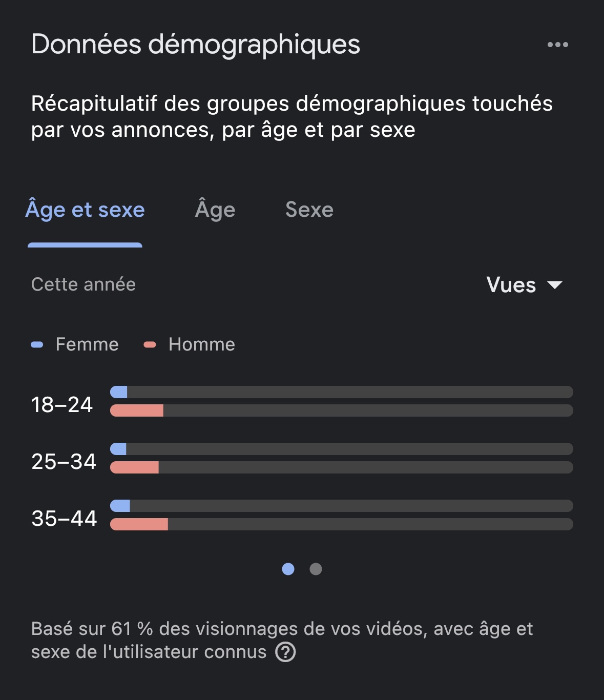Click the help question mark icon

pyautogui.click(x=285, y=652)
